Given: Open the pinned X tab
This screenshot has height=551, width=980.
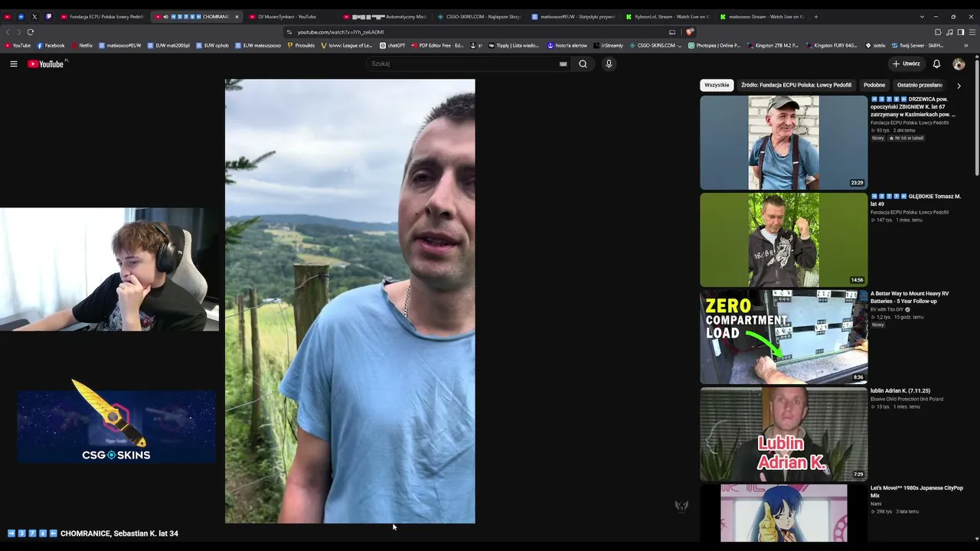Looking at the screenshot, I should pyautogui.click(x=34, y=17).
